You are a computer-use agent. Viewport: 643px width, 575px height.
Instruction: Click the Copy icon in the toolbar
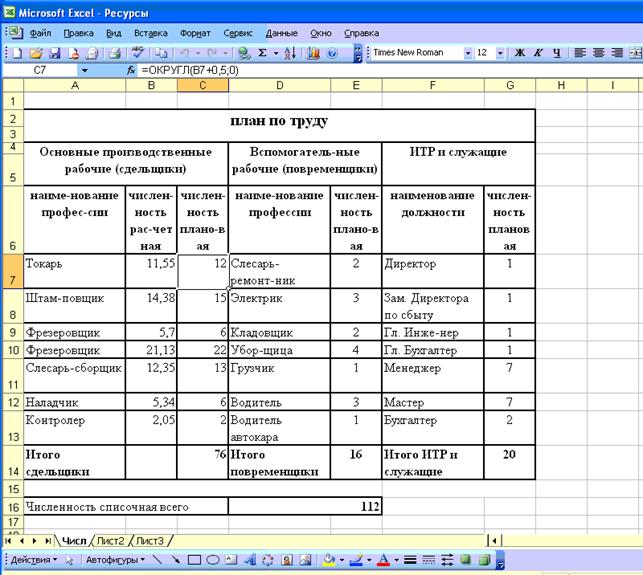(161, 53)
